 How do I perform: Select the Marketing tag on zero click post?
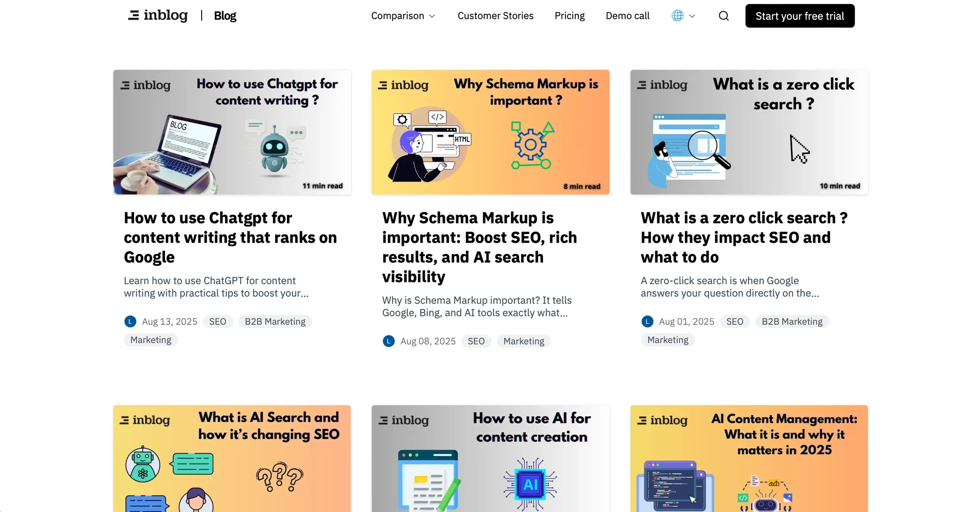pos(667,340)
